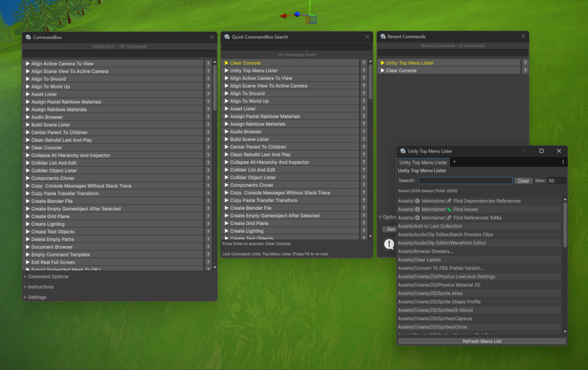Screen dimensions: 588x370
Task: Select Assets/AudioClip Editor/Waveform Editor entry
Action: [x=479, y=243]
